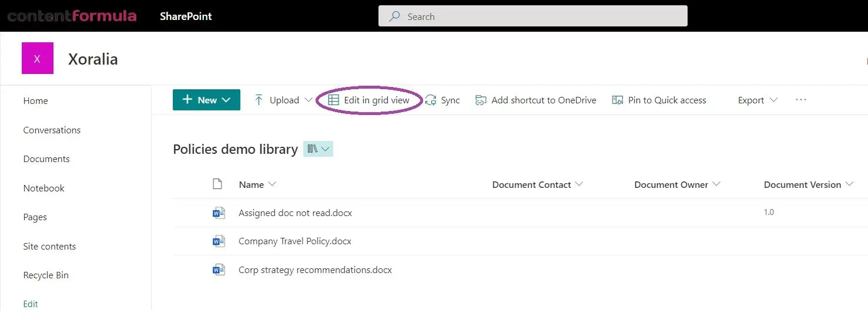868x320 pixels.
Task: Click the Edit in grid view icon
Action: tap(333, 100)
